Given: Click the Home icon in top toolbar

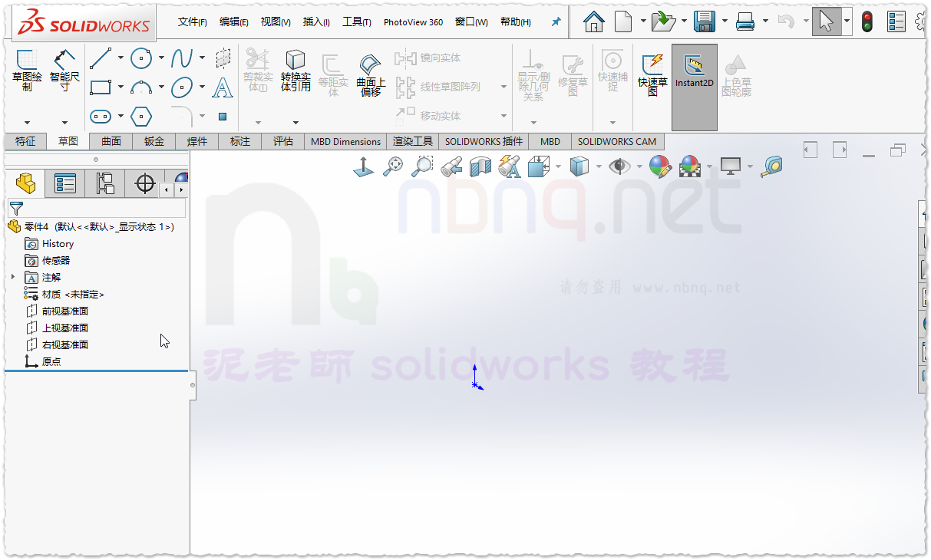Looking at the screenshot, I should 593,21.
